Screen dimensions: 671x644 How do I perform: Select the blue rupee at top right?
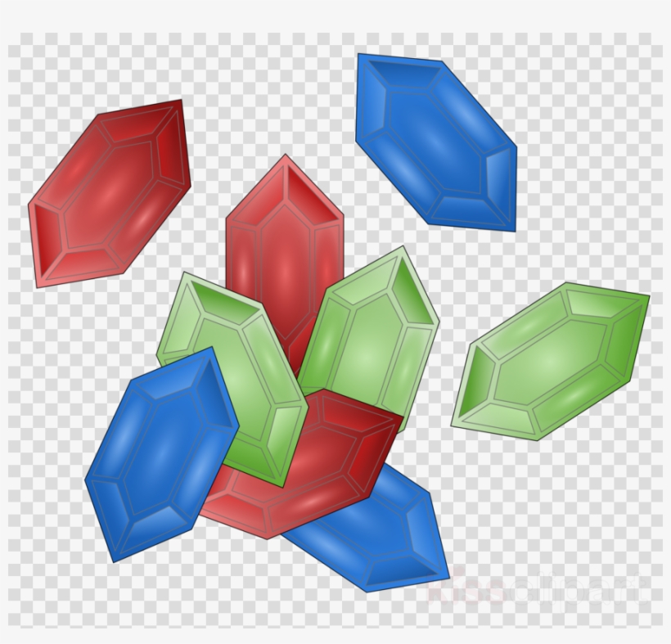point(438,143)
